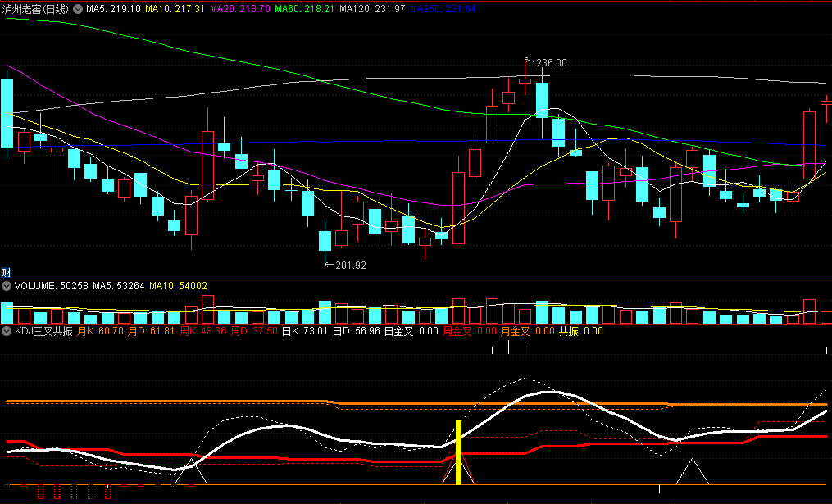Expand the VOLUME panel dropdown arrow

(7, 286)
